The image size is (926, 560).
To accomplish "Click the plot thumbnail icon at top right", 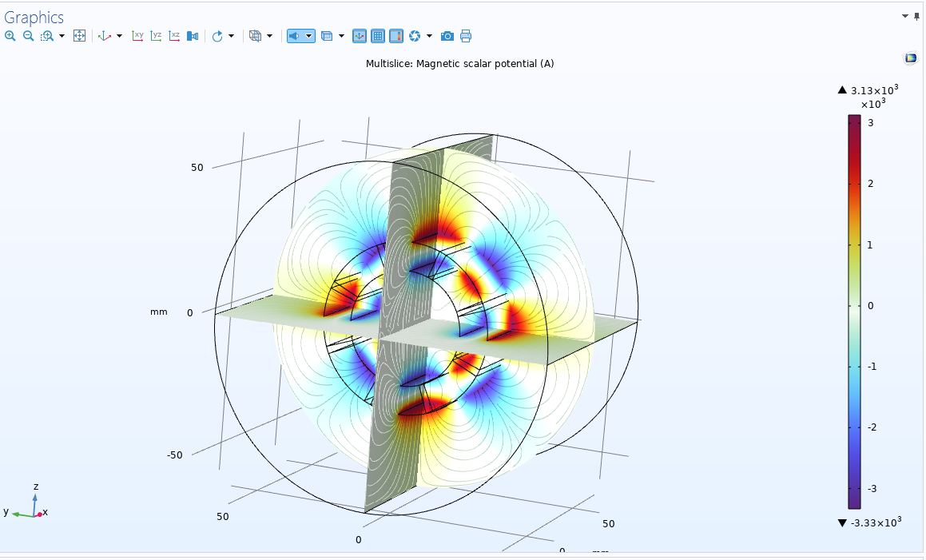I will click(x=910, y=58).
